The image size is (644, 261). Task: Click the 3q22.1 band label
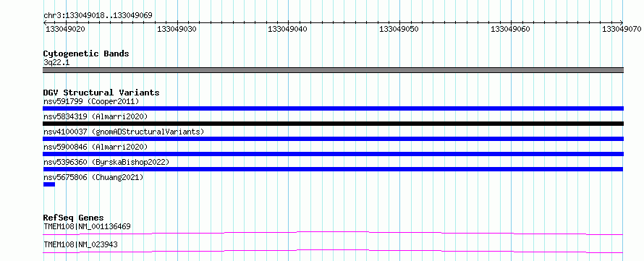(x=56, y=62)
